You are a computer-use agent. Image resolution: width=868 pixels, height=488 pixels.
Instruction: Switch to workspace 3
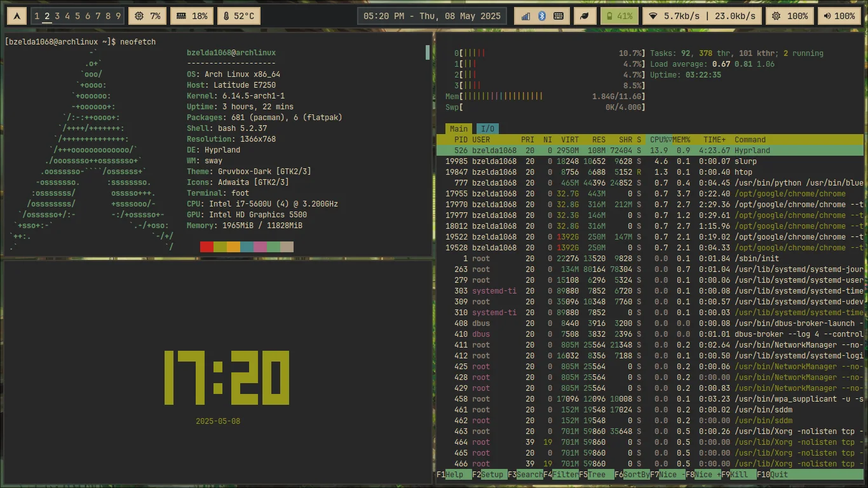tap(57, 16)
